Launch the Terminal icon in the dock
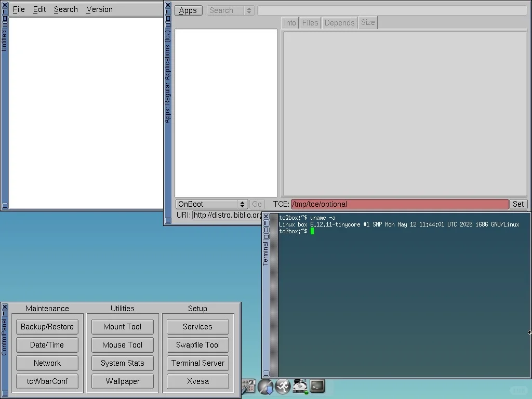 tap(317, 387)
